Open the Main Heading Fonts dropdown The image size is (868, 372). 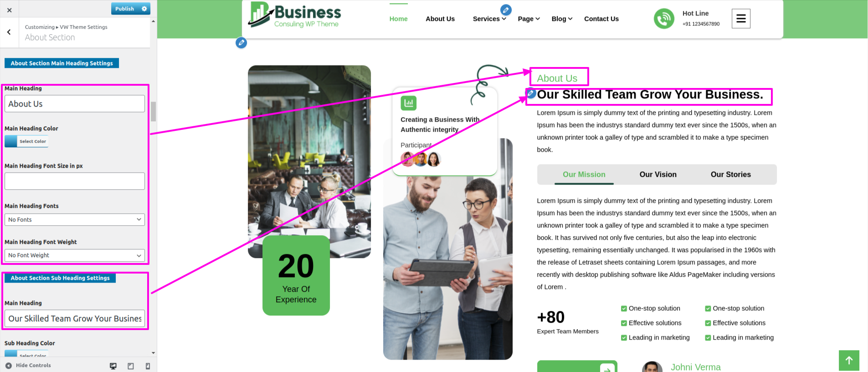click(75, 220)
